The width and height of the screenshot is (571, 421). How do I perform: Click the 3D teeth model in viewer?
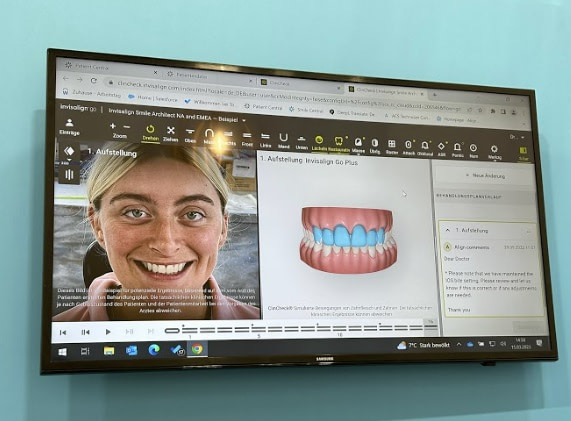[x=348, y=240]
